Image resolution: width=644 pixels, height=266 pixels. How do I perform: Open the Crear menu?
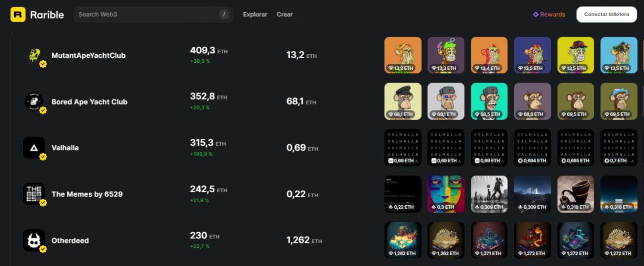pyautogui.click(x=285, y=15)
